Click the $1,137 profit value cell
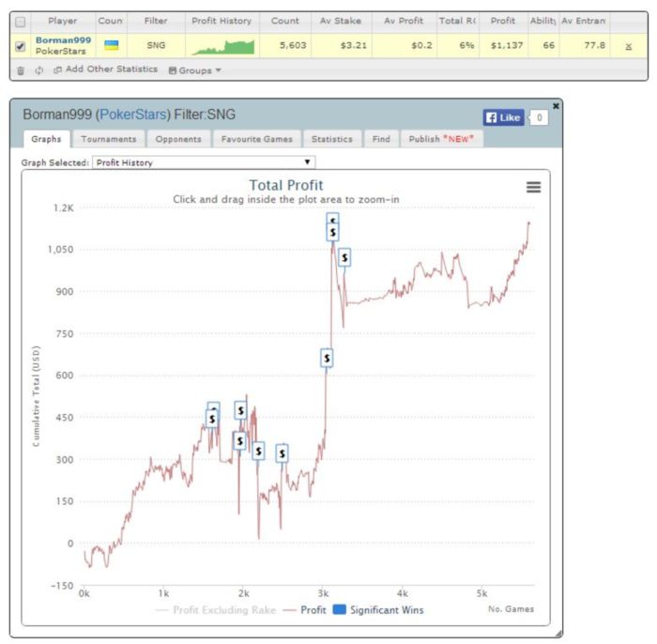This screenshot has width=657, height=644. pos(504,45)
